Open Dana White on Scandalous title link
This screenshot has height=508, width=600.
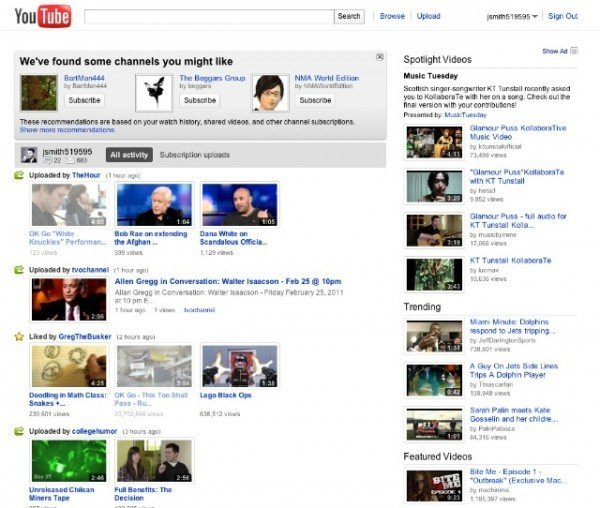[233, 238]
